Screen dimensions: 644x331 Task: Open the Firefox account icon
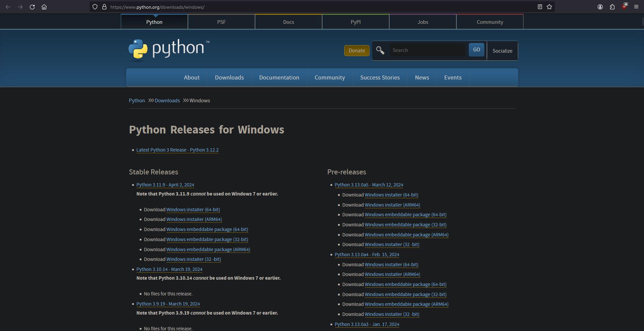coord(600,7)
